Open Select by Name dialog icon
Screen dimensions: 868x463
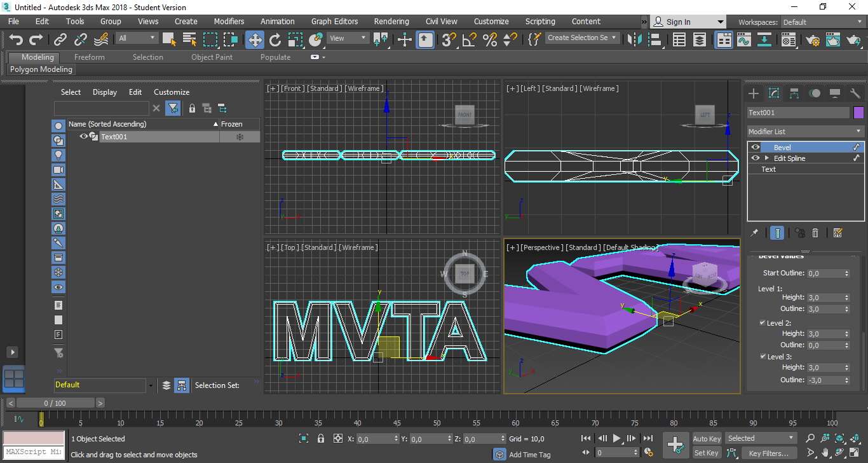tap(189, 40)
